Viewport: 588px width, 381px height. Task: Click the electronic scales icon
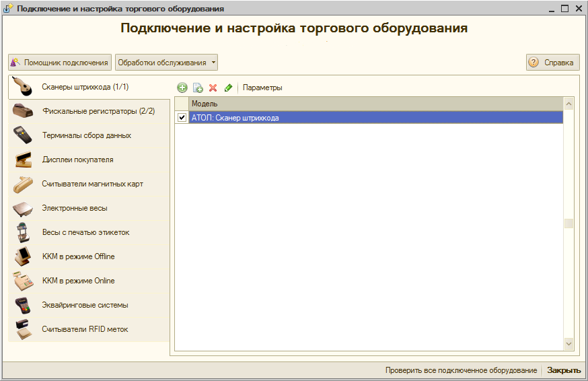23,208
